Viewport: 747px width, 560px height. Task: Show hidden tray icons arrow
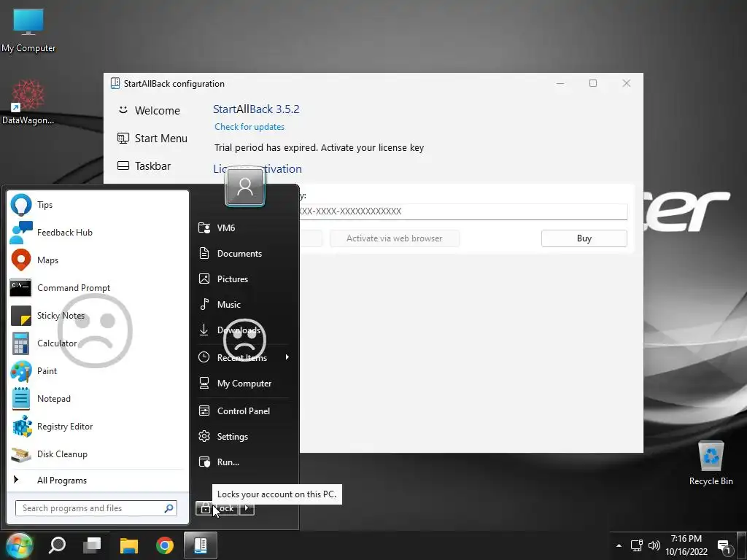coord(619,545)
